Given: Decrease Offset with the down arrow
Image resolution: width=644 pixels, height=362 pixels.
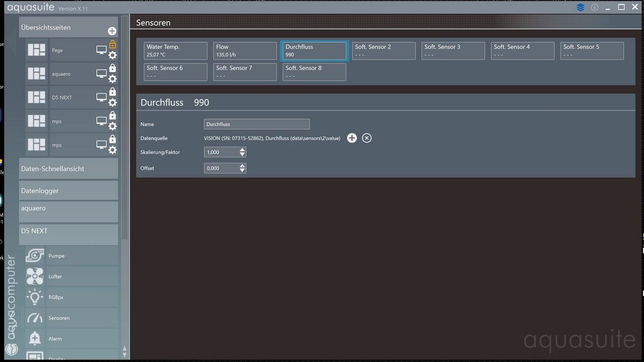Looking at the screenshot, I should pyautogui.click(x=243, y=171).
